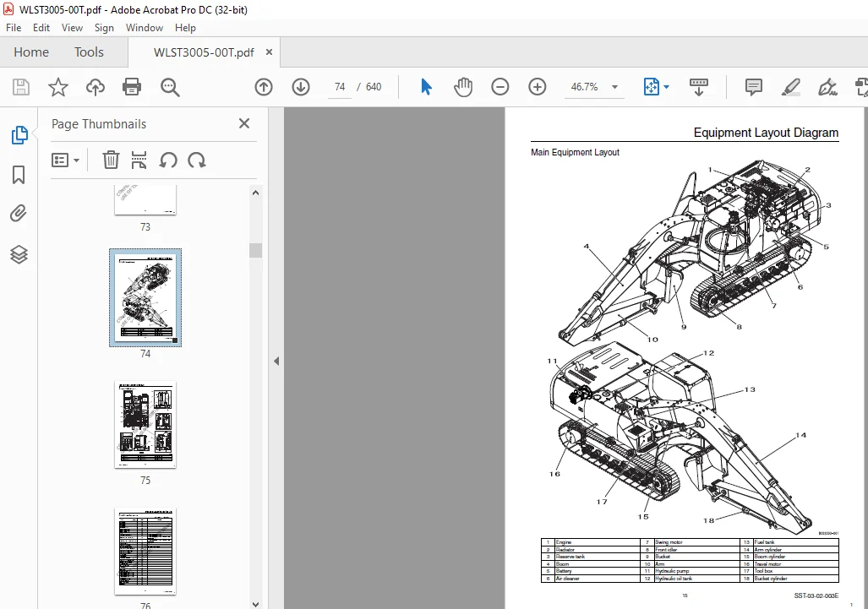Open the Window menu

(x=145, y=28)
